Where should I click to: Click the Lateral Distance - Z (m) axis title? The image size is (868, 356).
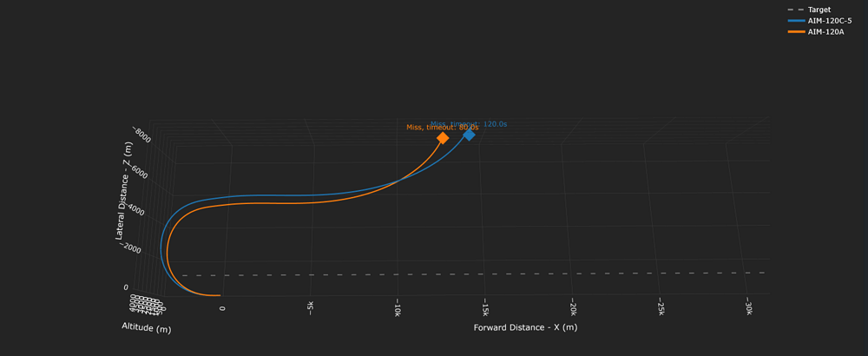click(x=124, y=190)
